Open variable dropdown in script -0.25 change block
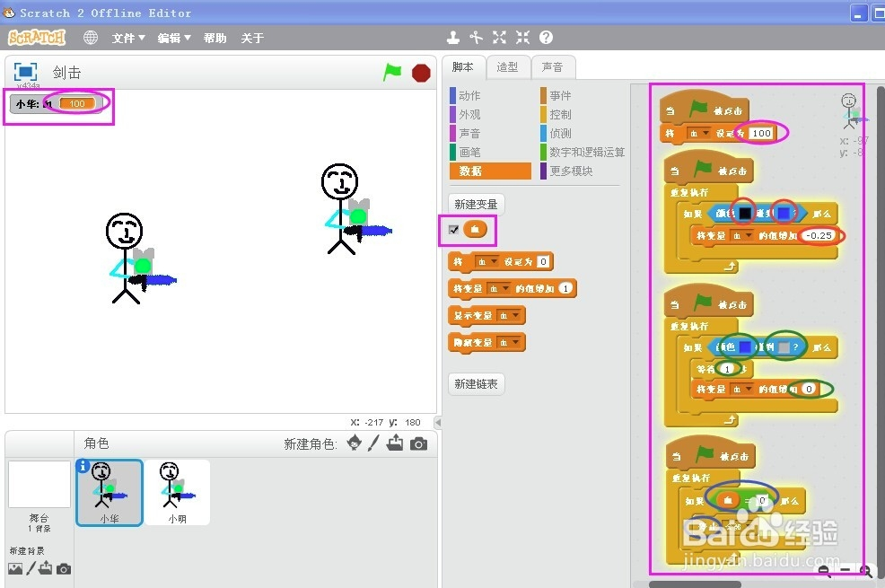Viewport: 885px width, 588px height. point(742,235)
